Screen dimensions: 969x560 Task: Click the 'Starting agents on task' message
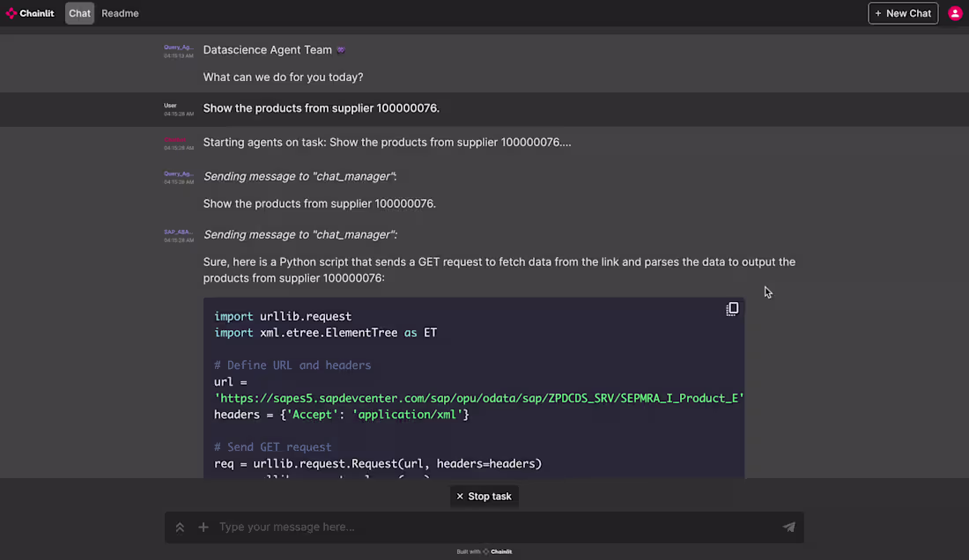click(x=387, y=142)
